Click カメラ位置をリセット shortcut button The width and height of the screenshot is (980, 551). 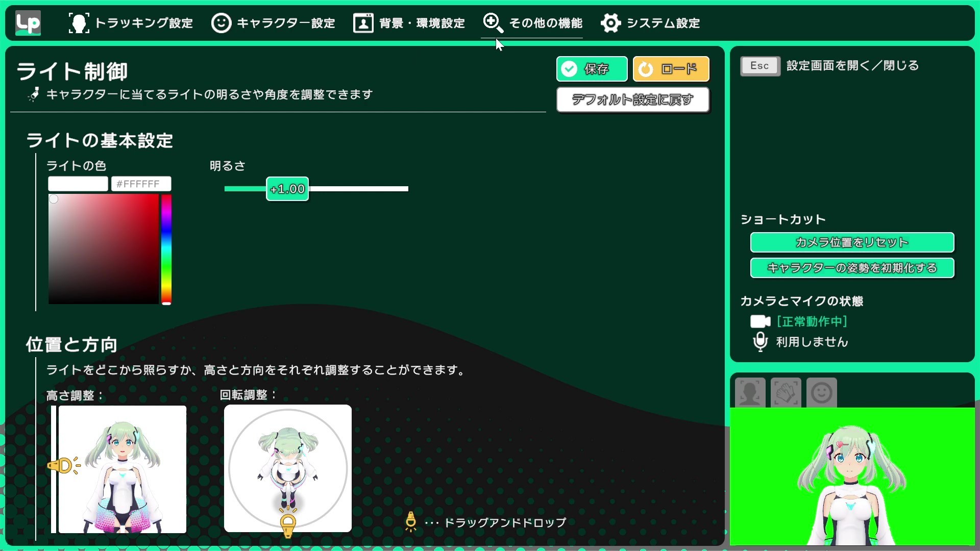tap(851, 242)
